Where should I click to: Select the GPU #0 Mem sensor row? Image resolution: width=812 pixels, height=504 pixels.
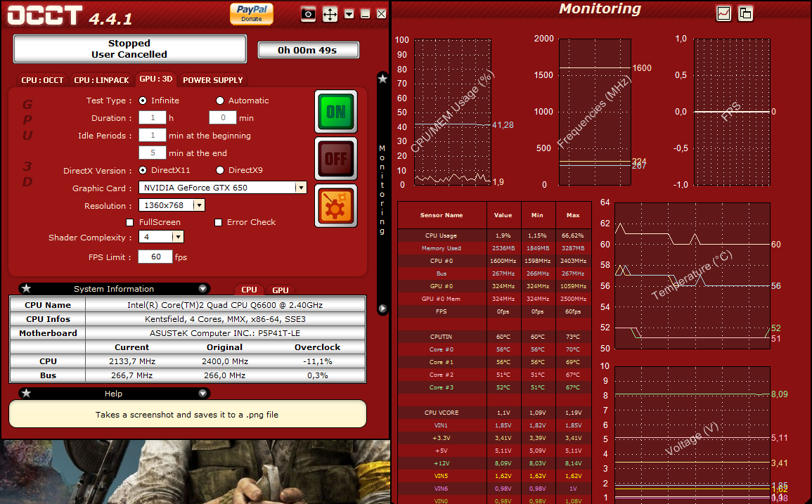(494, 299)
